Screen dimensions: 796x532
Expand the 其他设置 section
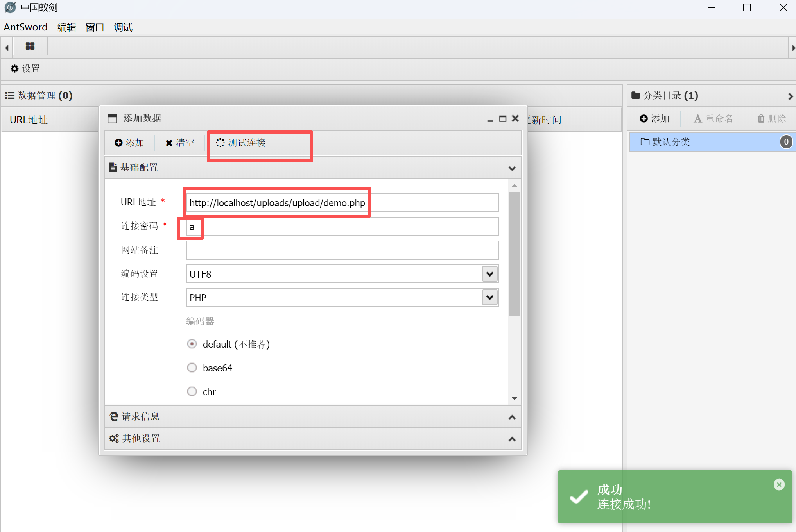click(x=512, y=439)
